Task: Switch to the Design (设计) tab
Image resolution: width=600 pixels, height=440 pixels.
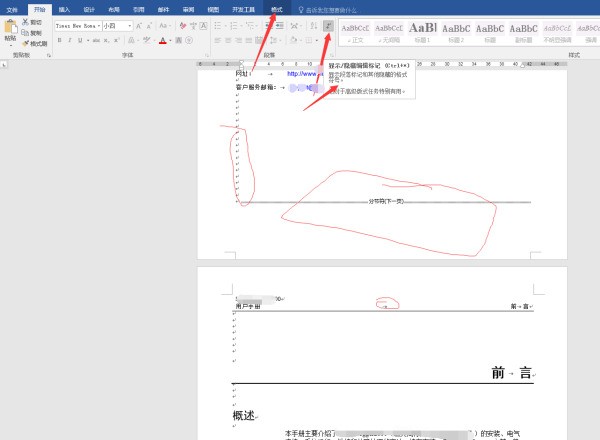Action: [89, 10]
